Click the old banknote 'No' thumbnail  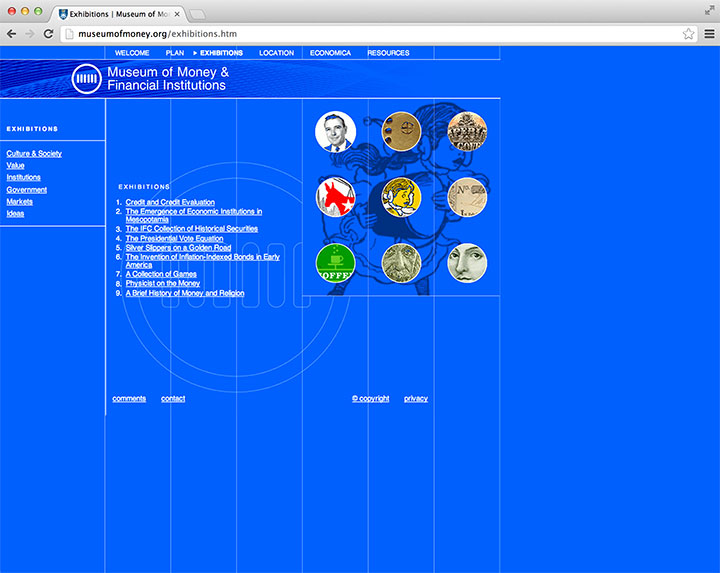coord(467,197)
